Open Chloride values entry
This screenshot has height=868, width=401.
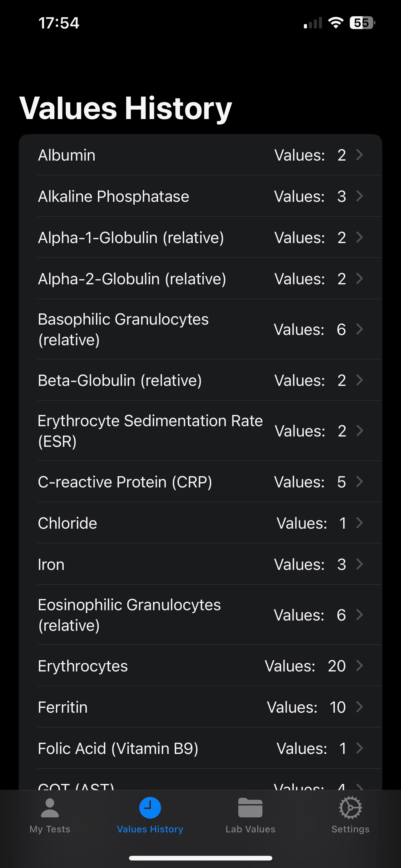click(200, 523)
